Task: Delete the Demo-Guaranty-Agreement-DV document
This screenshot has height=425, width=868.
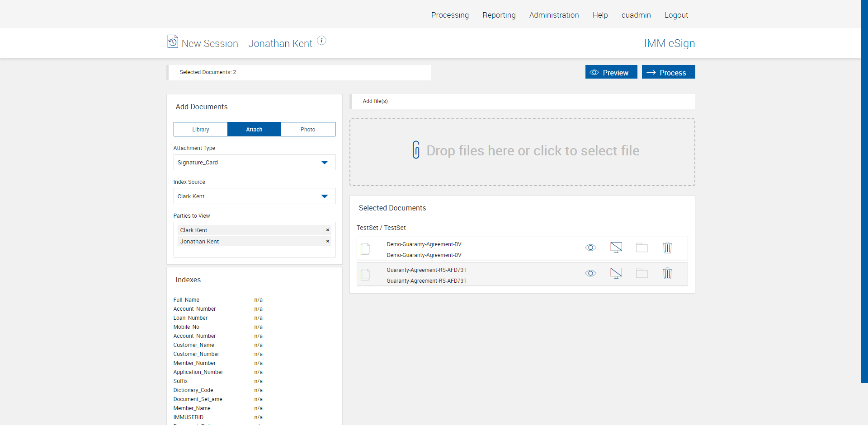Action: 667,248
